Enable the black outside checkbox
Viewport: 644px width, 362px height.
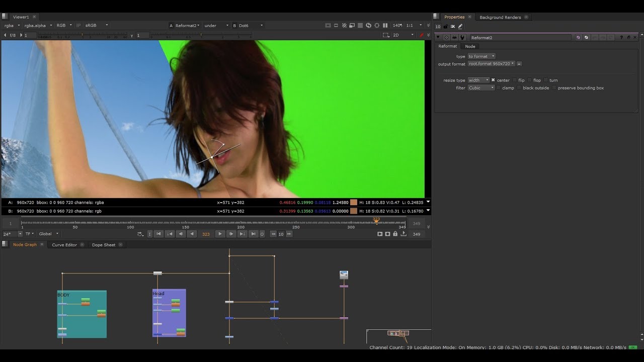click(519, 88)
